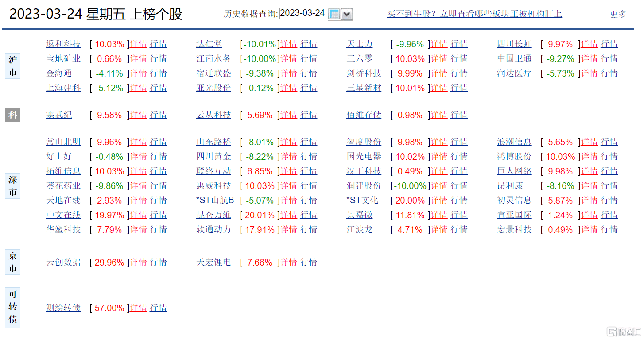Select the 京市 market label

point(13,262)
